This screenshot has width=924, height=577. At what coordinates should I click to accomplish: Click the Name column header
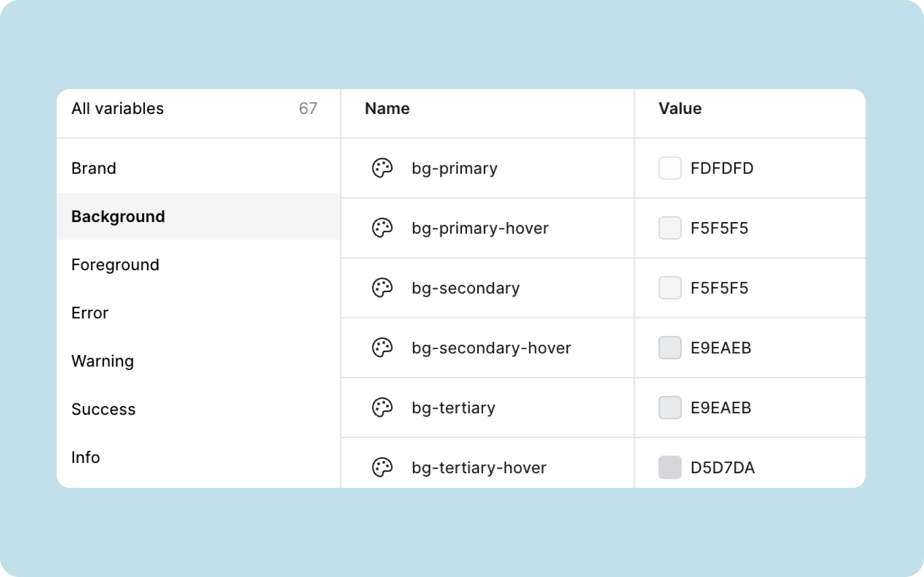coord(387,109)
